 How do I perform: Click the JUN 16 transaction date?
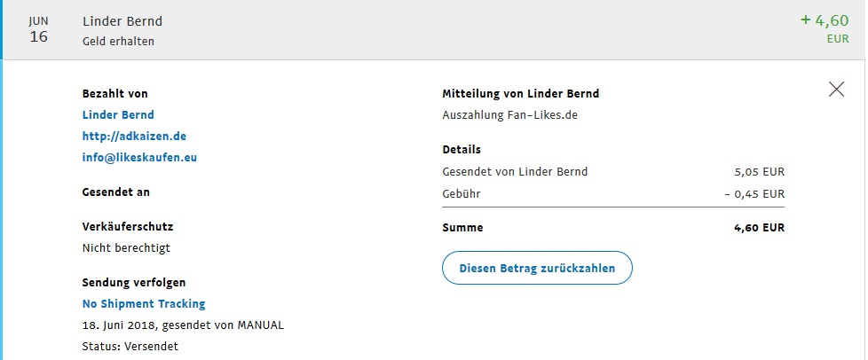point(39,29)
